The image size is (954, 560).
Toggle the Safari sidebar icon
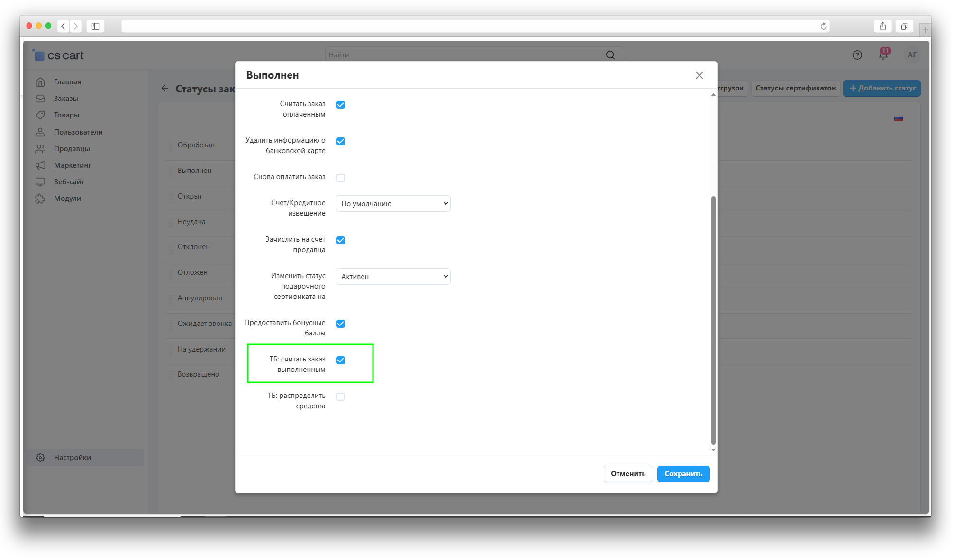[95, 27]
